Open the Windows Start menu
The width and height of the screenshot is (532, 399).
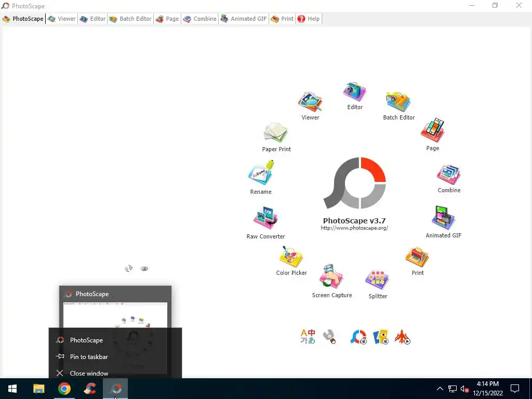click(12, 389)
